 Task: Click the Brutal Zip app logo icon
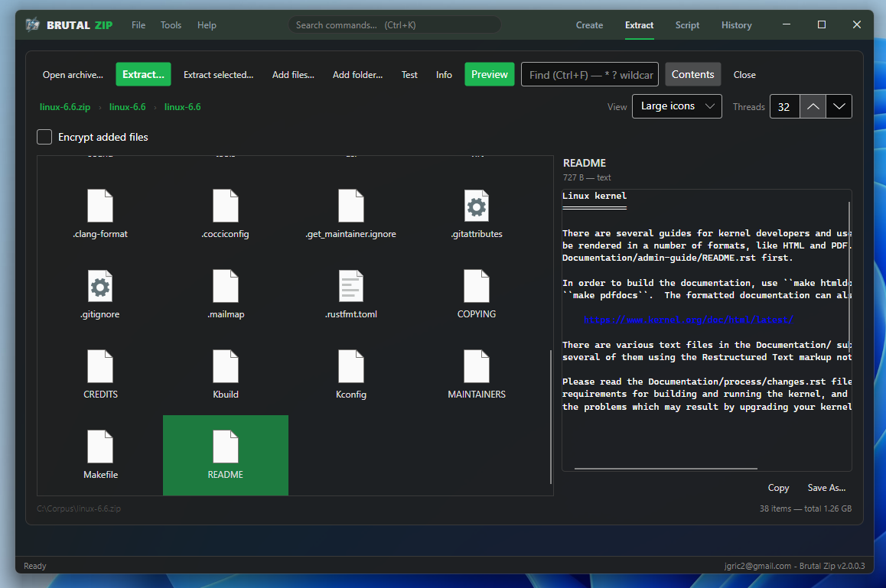tap(33, 25)
